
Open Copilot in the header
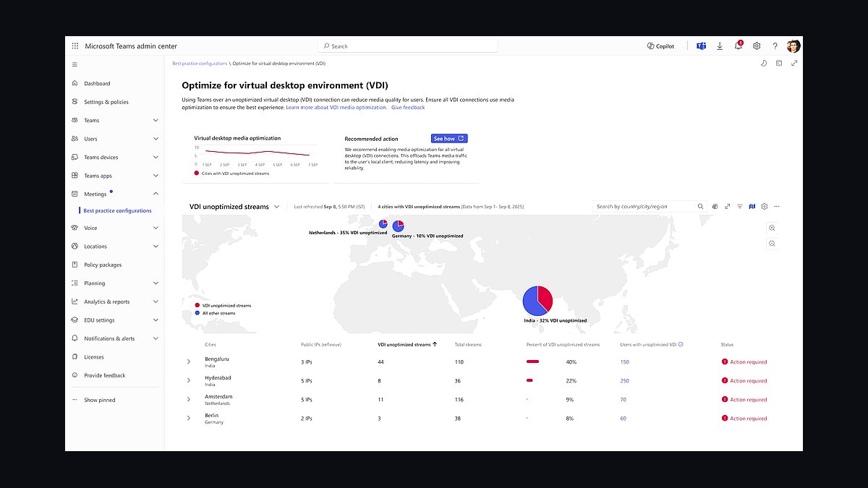[660, 46]
